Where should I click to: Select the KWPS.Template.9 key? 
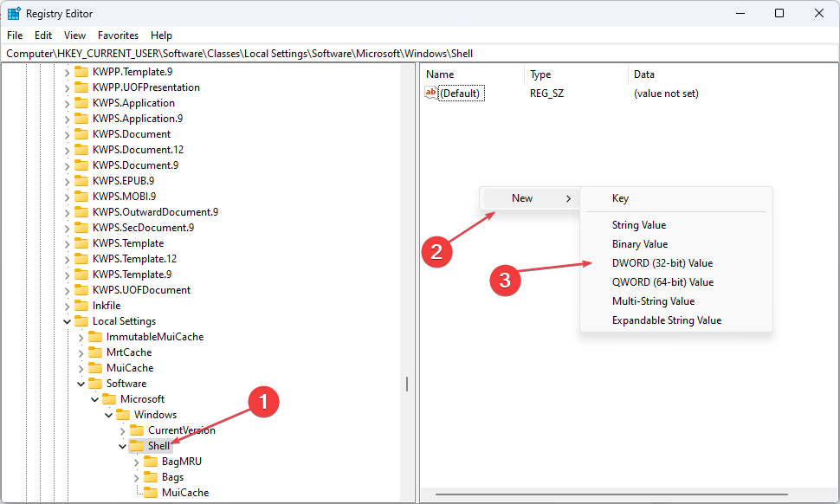click(x=132, y=275)
